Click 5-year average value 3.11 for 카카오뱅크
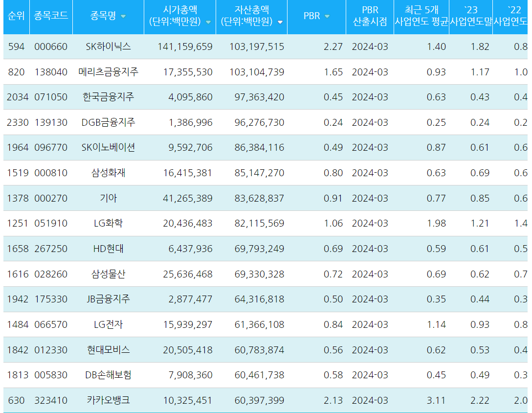Image resolution: width=532 pixels, height=413 pixels. click(436, 400)
